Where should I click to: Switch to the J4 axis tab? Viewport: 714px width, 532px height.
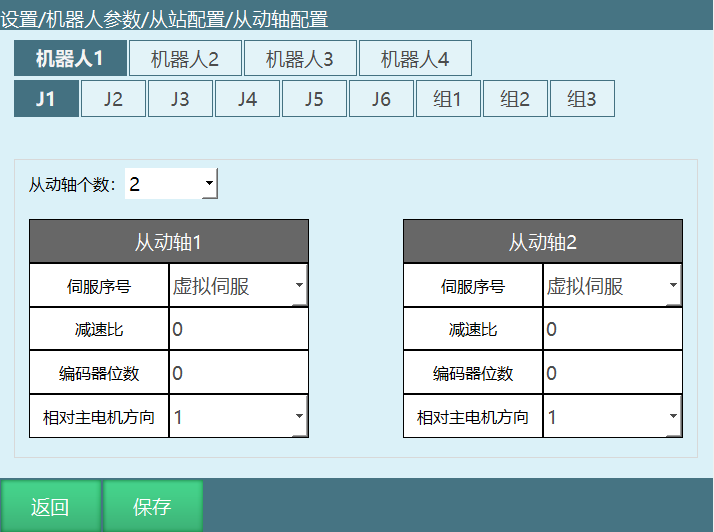click(247, 99)
